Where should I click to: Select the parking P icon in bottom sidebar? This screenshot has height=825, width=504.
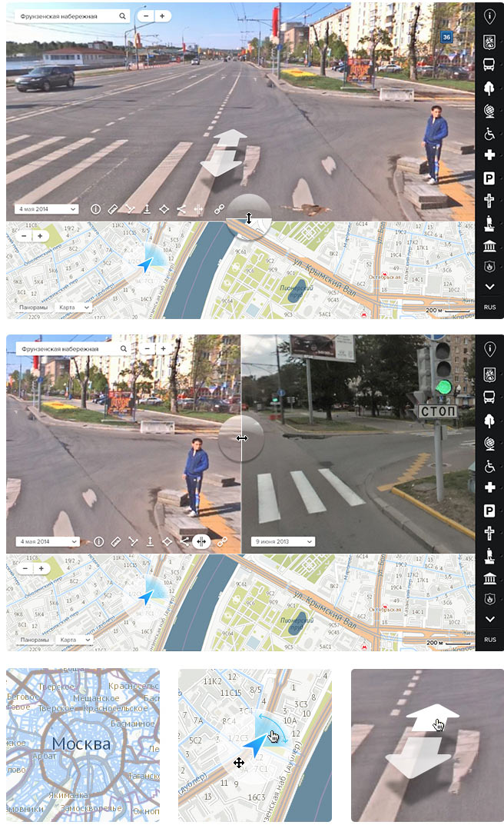click(489, 511)
